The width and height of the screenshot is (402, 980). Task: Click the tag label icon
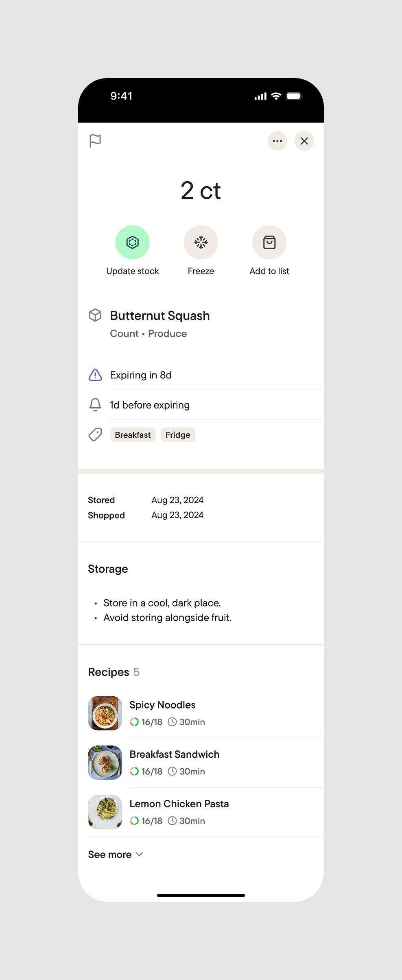[x=95, y=435]
